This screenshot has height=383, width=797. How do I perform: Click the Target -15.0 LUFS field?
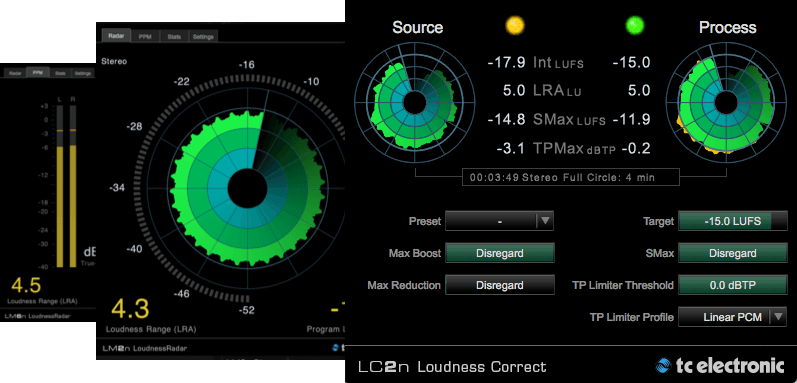pos(733,221)
